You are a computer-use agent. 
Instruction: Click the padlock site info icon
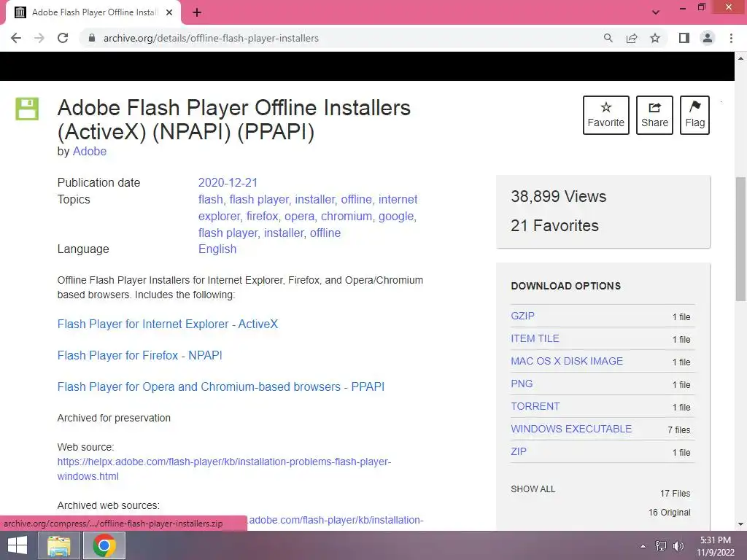92,38
